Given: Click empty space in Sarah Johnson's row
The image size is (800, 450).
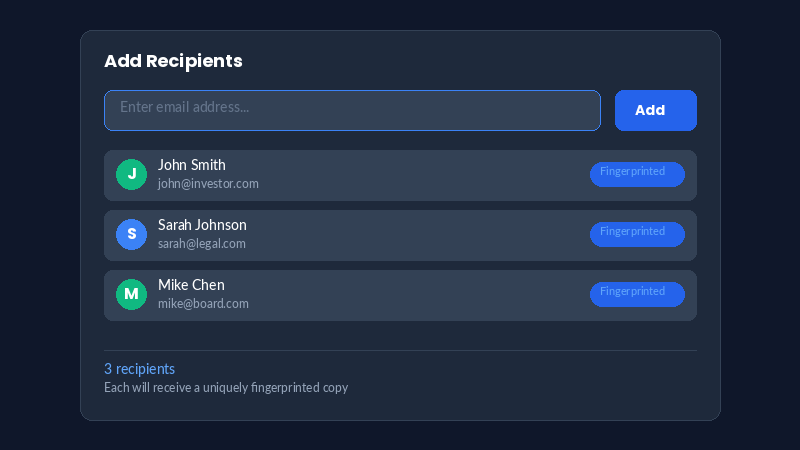Looking at the screenshot, I should pos(420,235).
